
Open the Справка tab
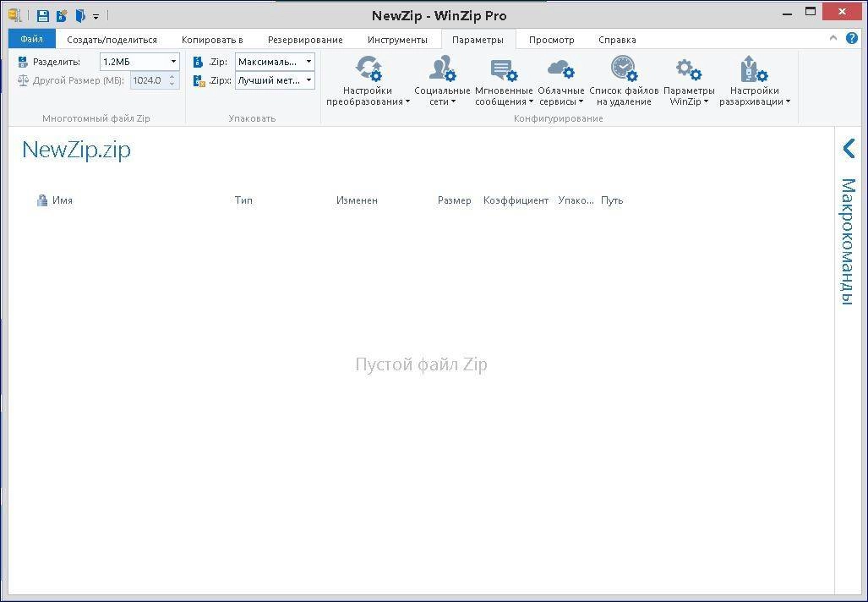click(617, 40)
